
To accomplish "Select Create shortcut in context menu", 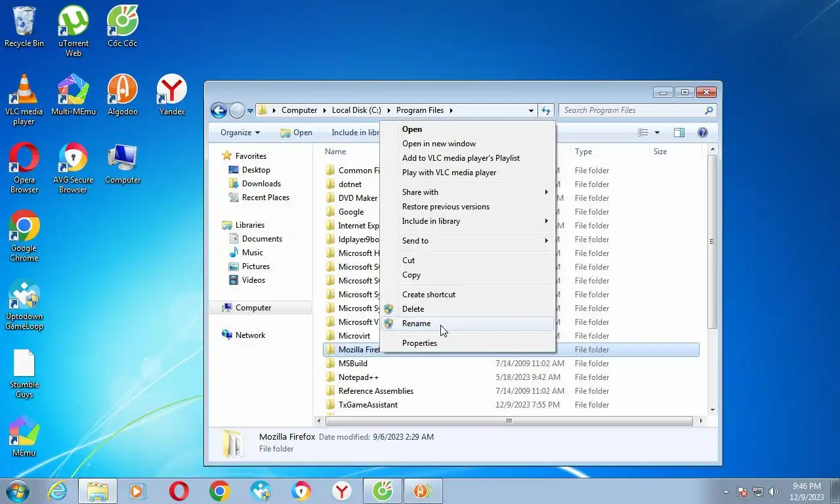I will click(468, 295).
